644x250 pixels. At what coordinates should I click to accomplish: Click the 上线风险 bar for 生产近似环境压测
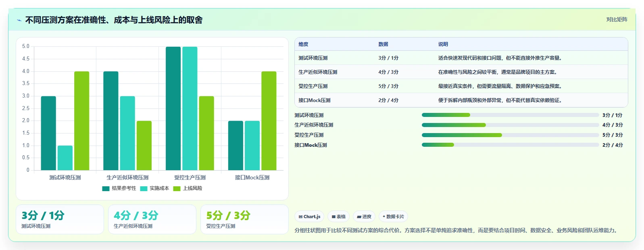tap(144, 146)
